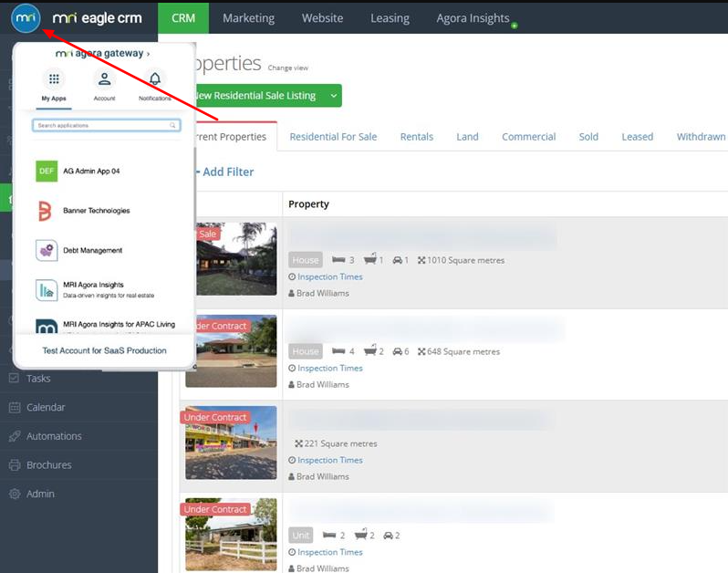Launch the Debt Management app icon
Viewport: 728px width, 573px height.
[47, 250]
